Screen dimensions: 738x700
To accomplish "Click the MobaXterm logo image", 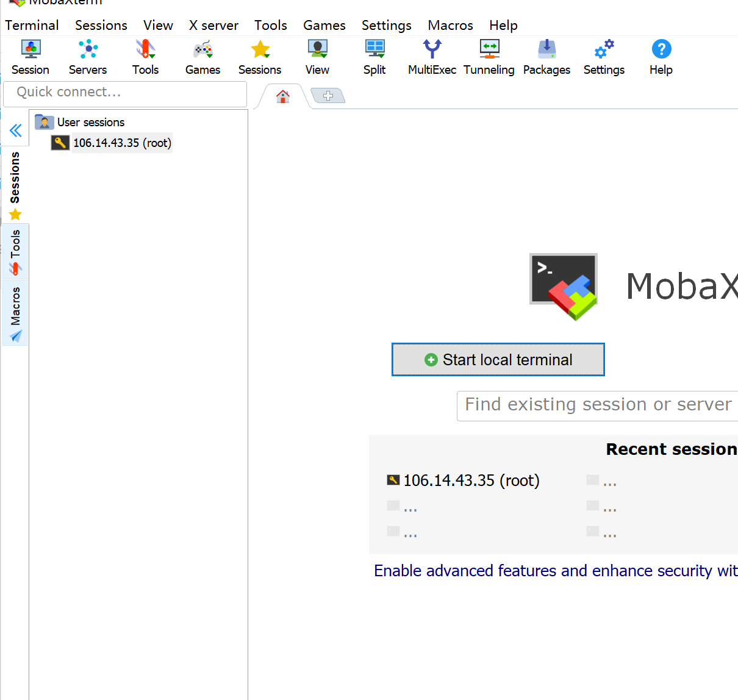I will [x=564, y=287].
